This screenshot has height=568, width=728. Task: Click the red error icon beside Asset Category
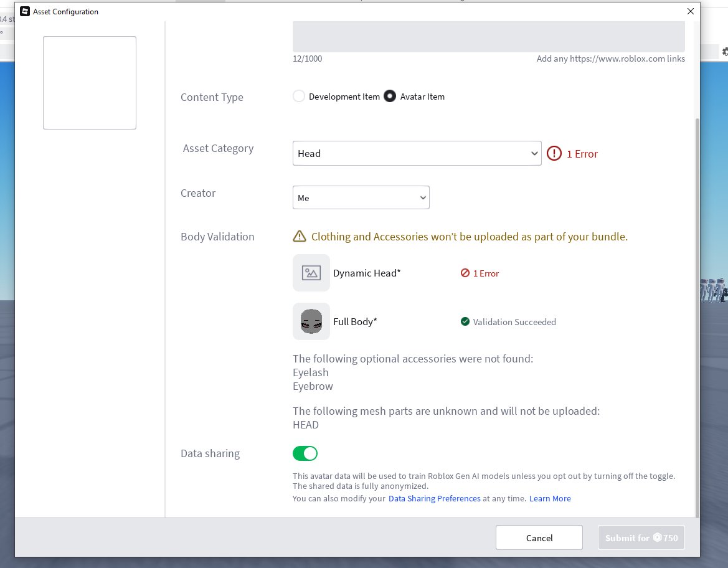[x=554, y=153]
